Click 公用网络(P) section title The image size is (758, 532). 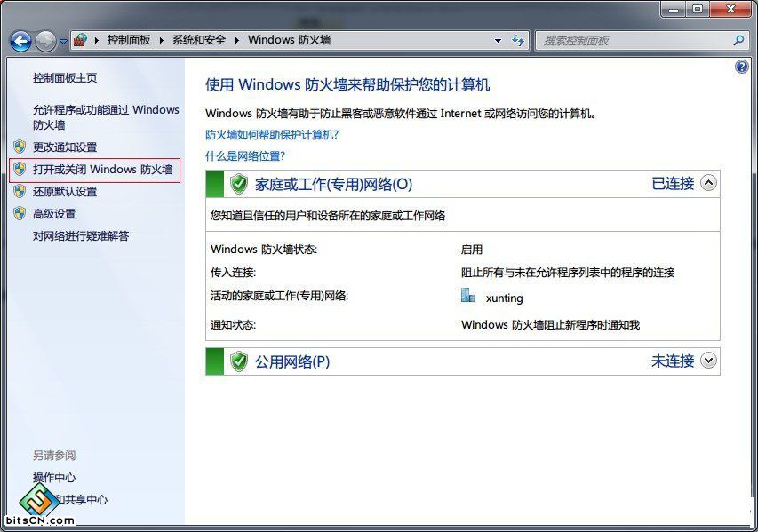(x=292, y=361)
